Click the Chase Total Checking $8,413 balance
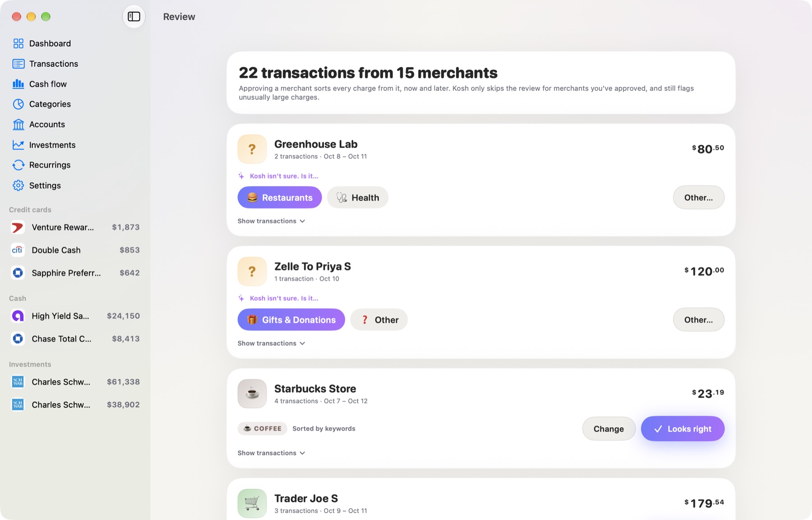The width and height of the screenshot is (812, 520). pyautogui.click(x=126, y=339)
